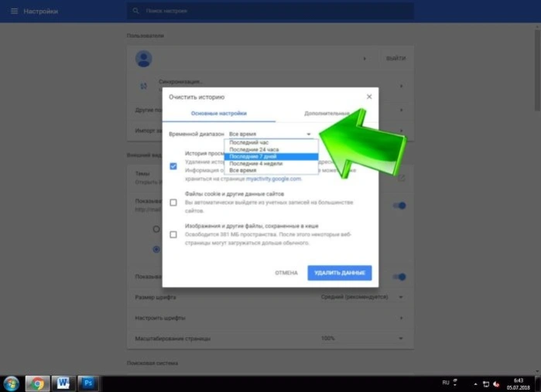Screen dimensions: 541x392
Task: Click the sync icon beside Синхронизация
Action: [143, 86]
